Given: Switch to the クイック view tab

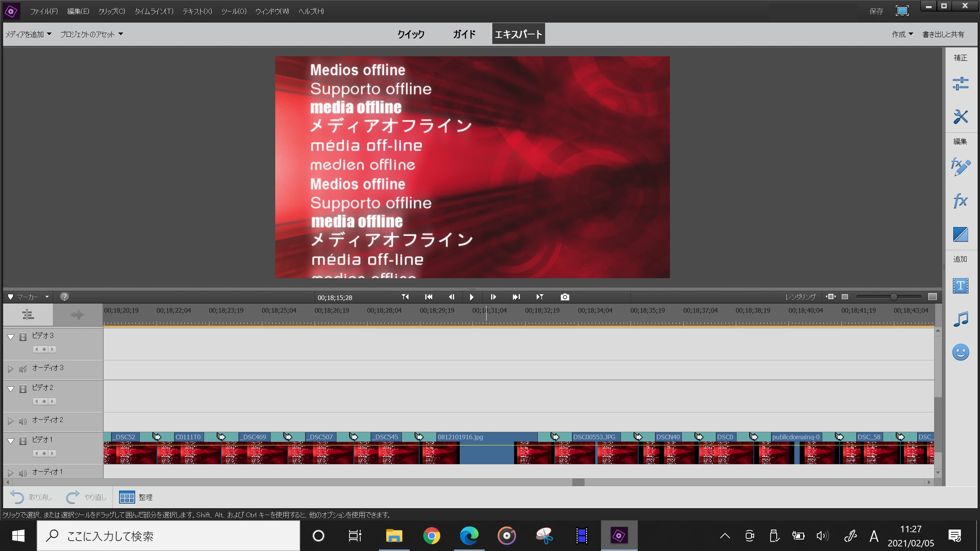Looking at the screenshot, I should tap(411, 34).
